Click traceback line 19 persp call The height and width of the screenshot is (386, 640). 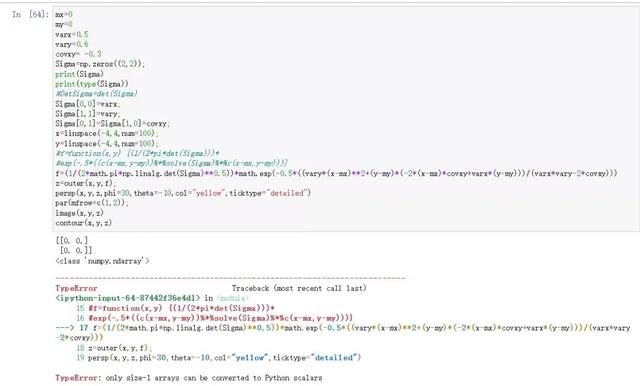[x=219, y=358]
